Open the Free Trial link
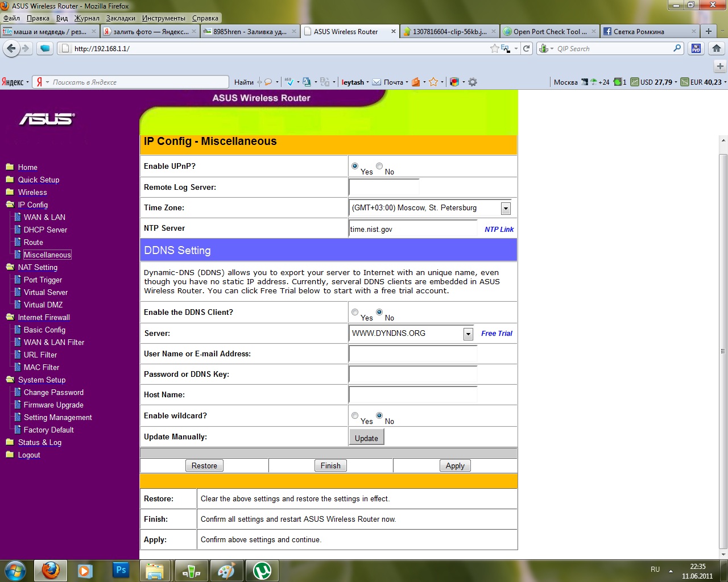The height and width of the screenshot is (582, 728). pyautogui.click(x=497, y=333)
